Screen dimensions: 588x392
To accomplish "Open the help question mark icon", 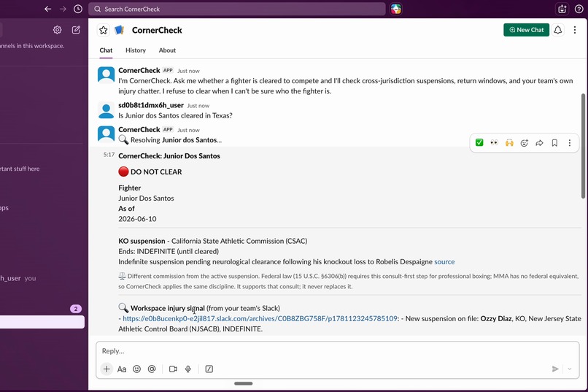I will point(579,9).
